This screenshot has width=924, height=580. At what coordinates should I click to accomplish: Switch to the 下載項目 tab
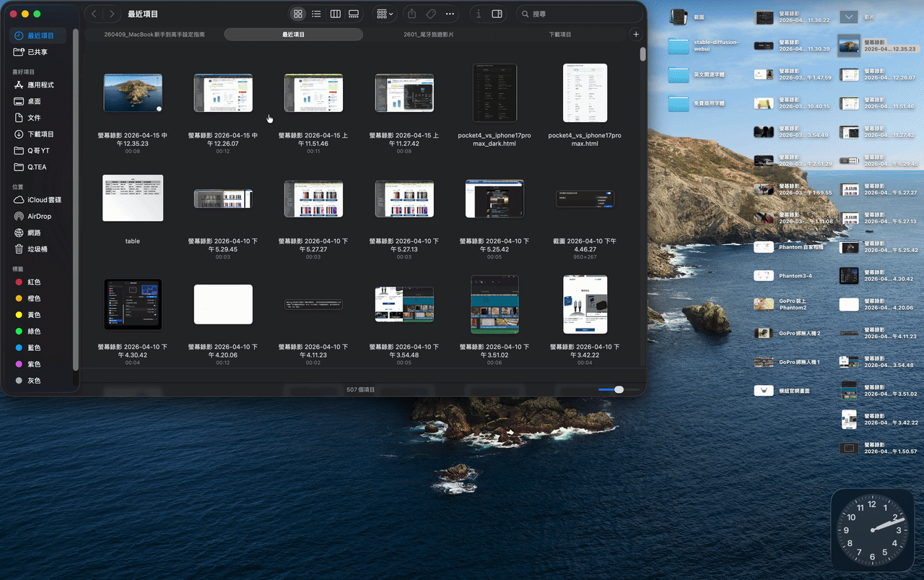coord(559,35)
